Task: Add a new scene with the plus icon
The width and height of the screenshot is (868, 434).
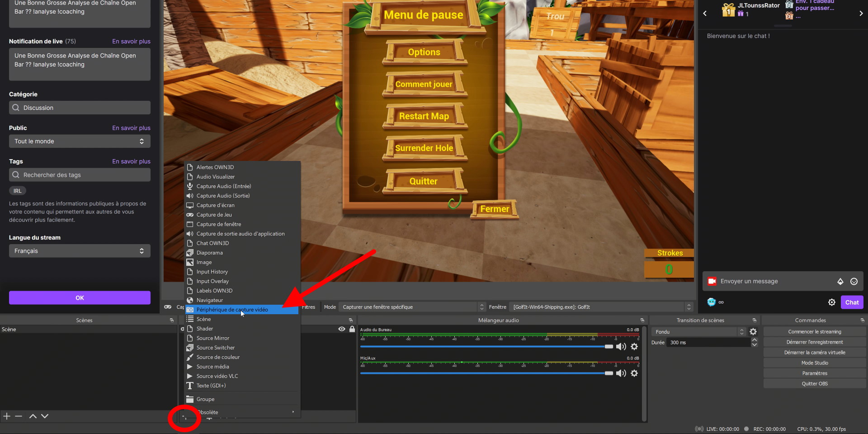Action: click(7, 416)
